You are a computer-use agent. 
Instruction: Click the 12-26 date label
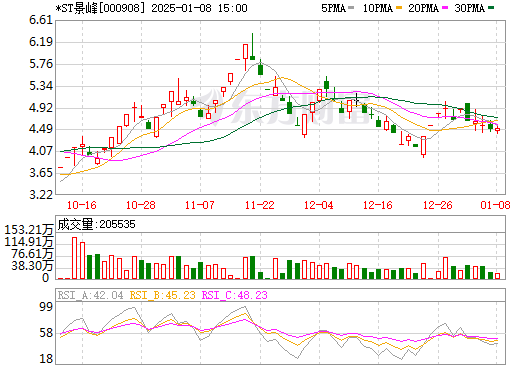438,205
